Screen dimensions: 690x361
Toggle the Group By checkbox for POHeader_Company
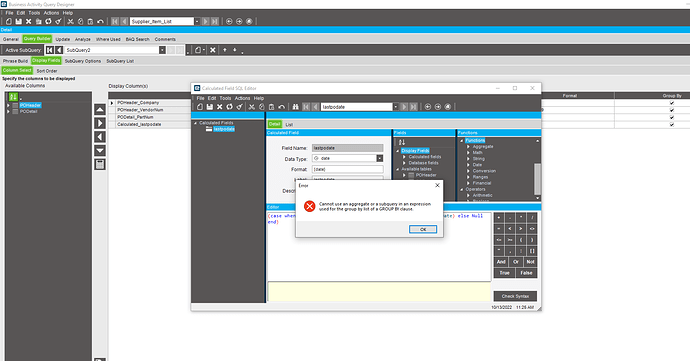[x=672, y=103]
